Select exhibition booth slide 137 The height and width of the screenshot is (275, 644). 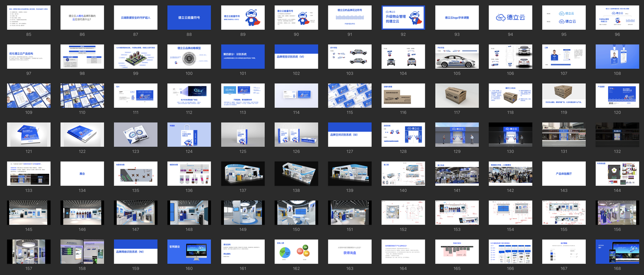[x=243, y=174]
